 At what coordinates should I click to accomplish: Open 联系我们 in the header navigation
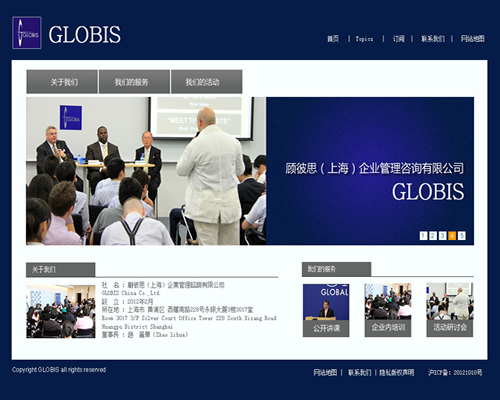coord(433,39)
